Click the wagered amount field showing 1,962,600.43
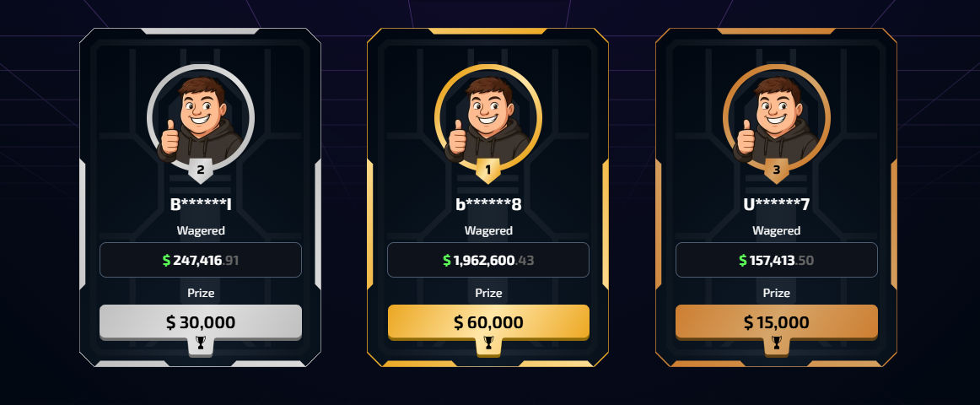 tap(488, 260)
